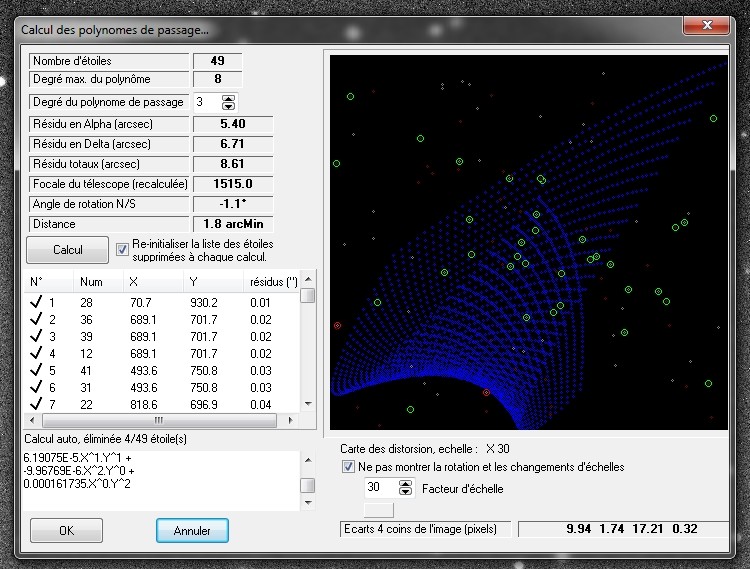Select residual 0.01 in row 1
Viewport: 750px width, 569px height.
coord(260,303)
